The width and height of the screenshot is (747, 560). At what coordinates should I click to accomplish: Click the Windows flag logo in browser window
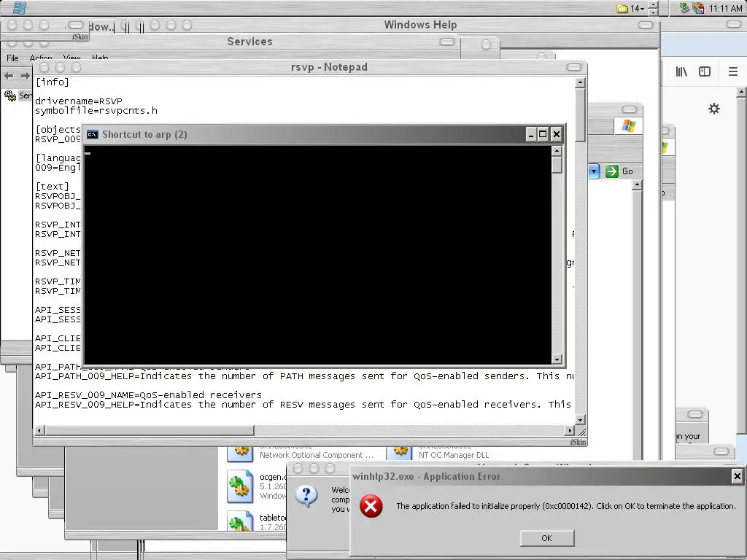[x=628, y=125]
